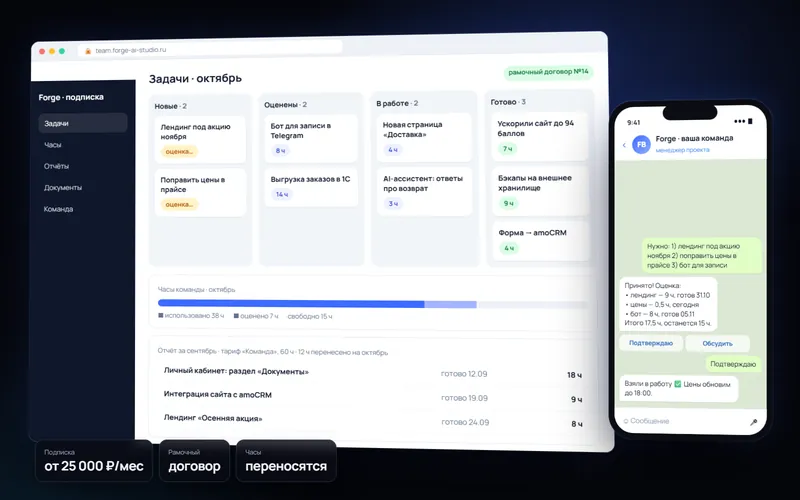Screen dimensions: 800x500
Task: Click the 9 ч value in the amoCRM report row
Action: (577, 399)
